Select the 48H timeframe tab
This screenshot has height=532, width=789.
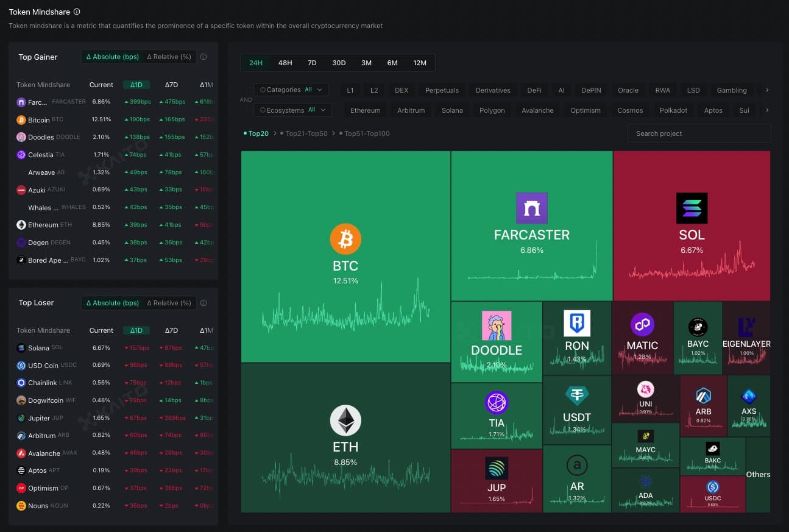(285, 63)
